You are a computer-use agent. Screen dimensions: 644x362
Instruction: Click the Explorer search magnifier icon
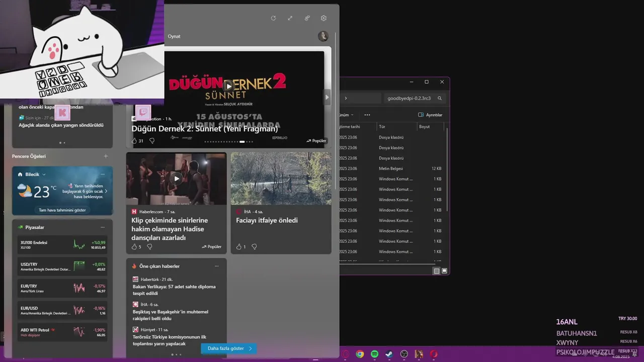click(x=440, y=99)
